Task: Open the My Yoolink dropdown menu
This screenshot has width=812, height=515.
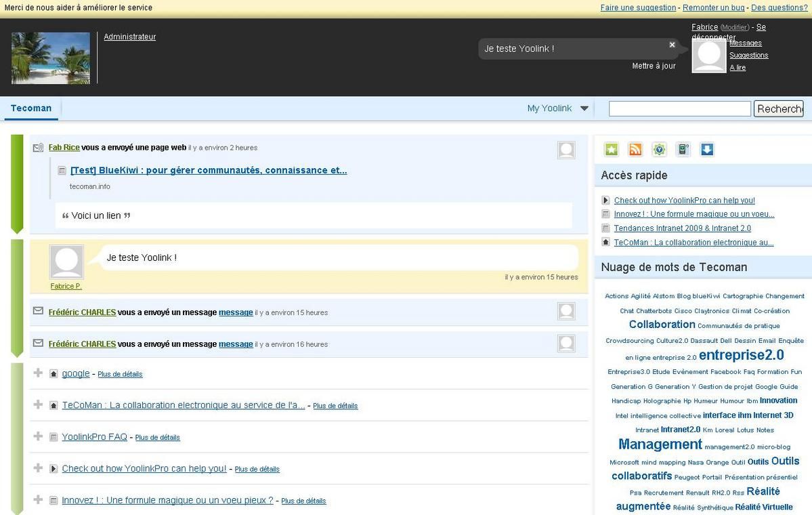Action: click(558, 108)
